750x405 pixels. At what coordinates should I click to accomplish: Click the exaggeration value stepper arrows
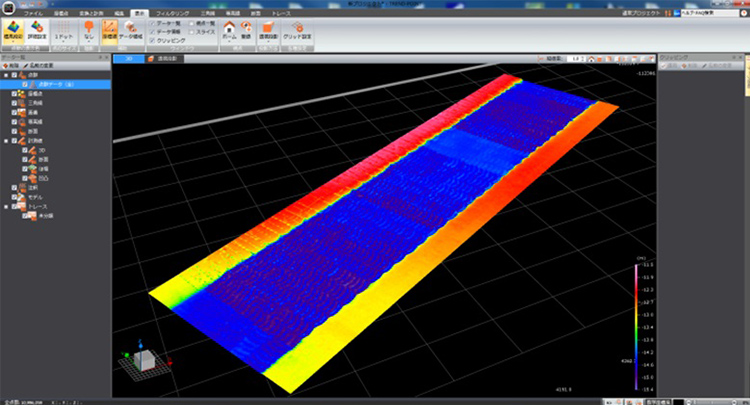click(583, 59)
